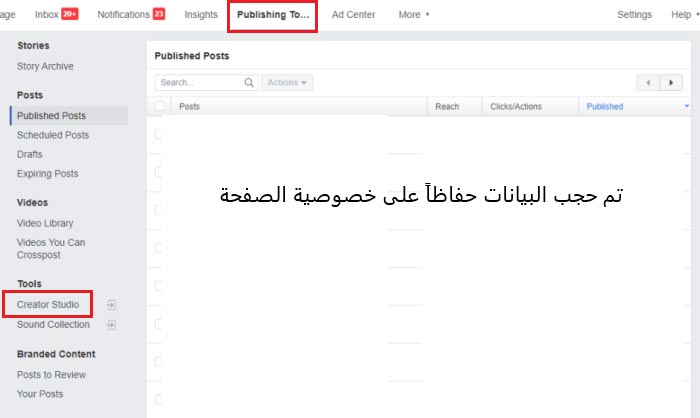
Task: Click the Published Posts panel heading
Action: [192, 56]
